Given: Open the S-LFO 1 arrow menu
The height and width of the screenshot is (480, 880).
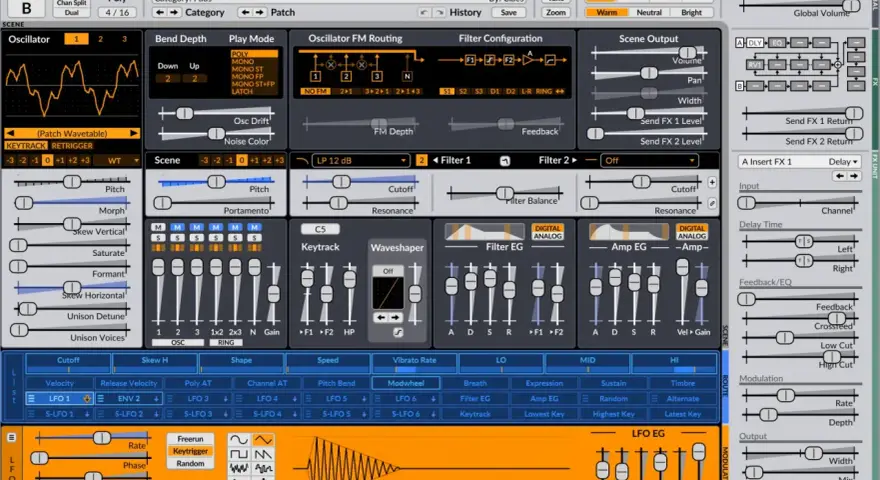Looking at the screenshot, I should [87, 414].
